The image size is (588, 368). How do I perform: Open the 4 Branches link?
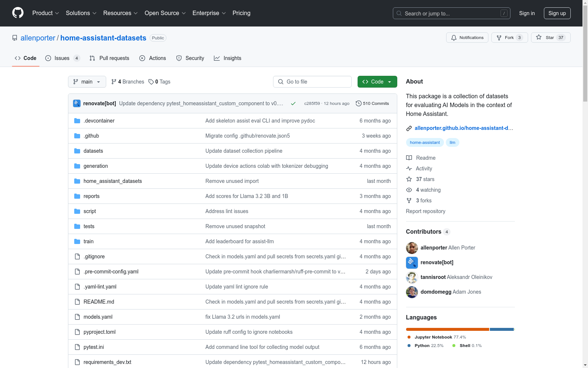coord(128,82)
